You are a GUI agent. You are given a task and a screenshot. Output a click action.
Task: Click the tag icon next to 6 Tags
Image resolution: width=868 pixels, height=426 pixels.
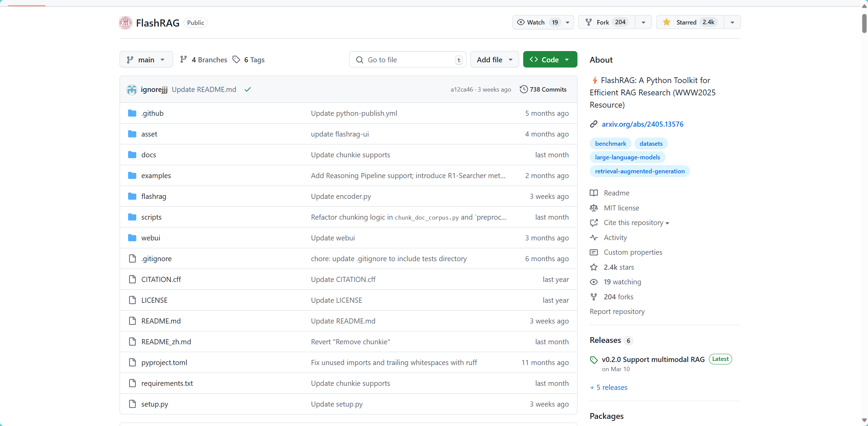(x=236, y=60)
